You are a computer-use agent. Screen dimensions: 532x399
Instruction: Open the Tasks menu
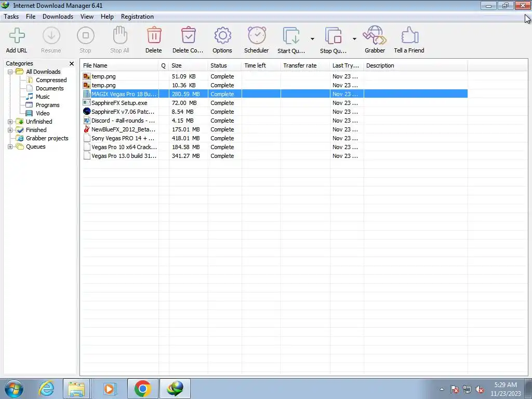click(x=11, y=17)
